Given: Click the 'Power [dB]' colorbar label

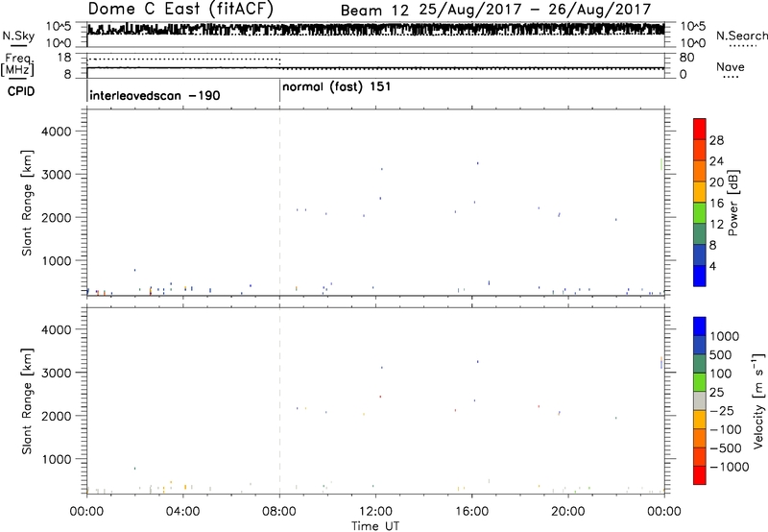Looking at the screenshot, I should (x=732, y=203).
